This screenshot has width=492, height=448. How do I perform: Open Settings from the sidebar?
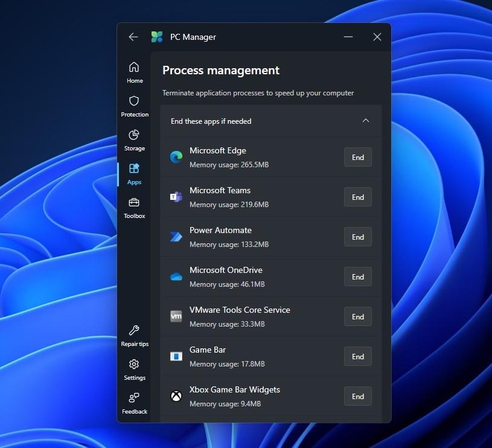coord(134,370)
